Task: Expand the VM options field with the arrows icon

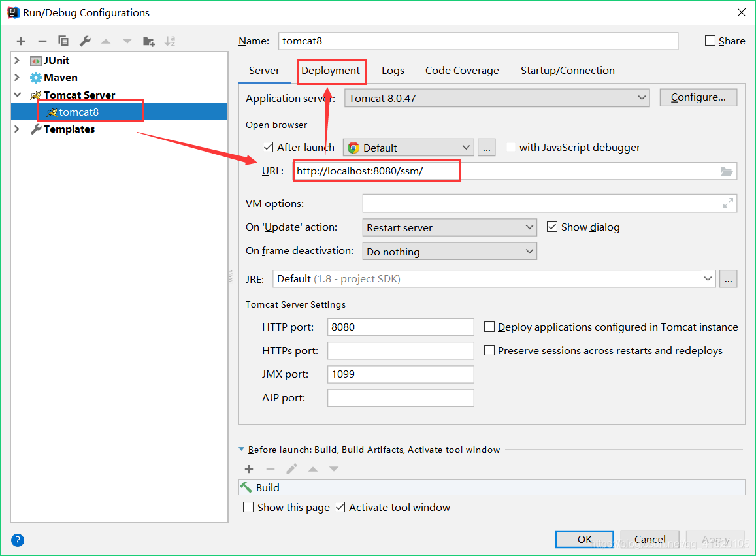Action: (x=728, y=203)
